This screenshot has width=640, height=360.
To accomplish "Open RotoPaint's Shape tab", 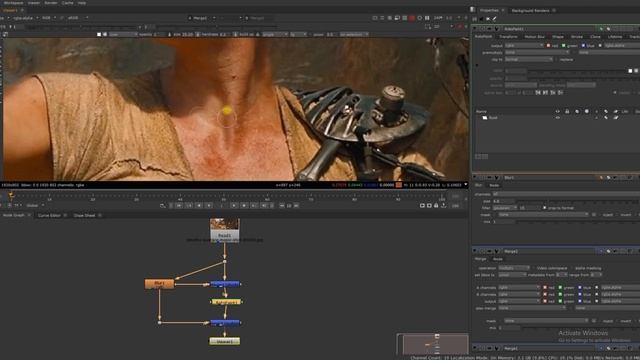I will click(x=558, y=36).
